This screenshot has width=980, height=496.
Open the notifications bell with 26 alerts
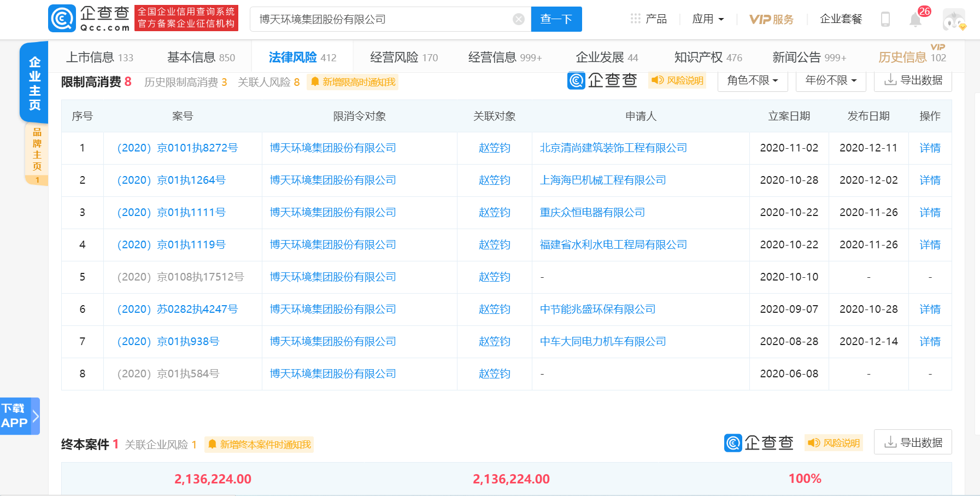(916, 20)
